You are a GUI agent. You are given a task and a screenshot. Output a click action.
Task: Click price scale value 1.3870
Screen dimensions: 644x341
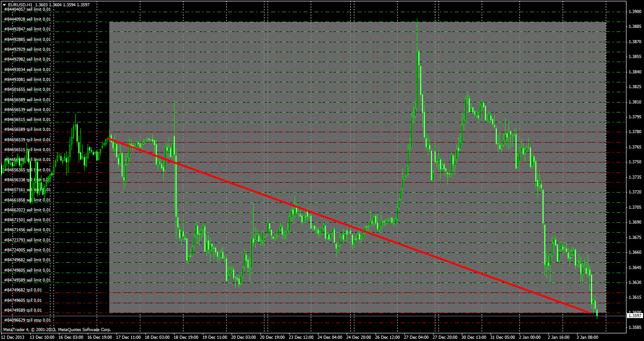coord(635,42)
